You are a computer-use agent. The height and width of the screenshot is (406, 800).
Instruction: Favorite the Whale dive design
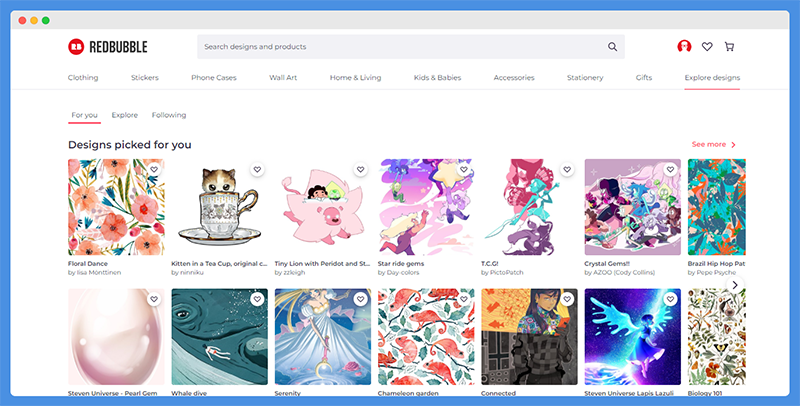pyautogui.click(x=257, y=299)
